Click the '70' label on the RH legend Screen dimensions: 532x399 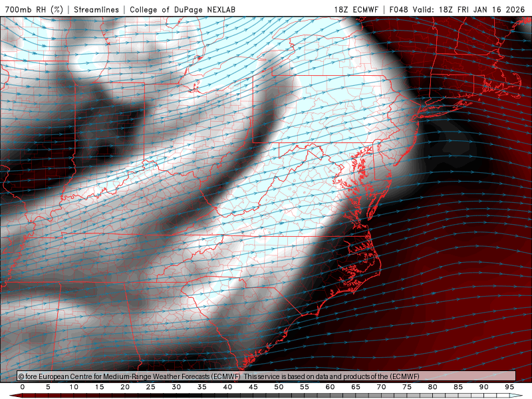pos(381,387)
